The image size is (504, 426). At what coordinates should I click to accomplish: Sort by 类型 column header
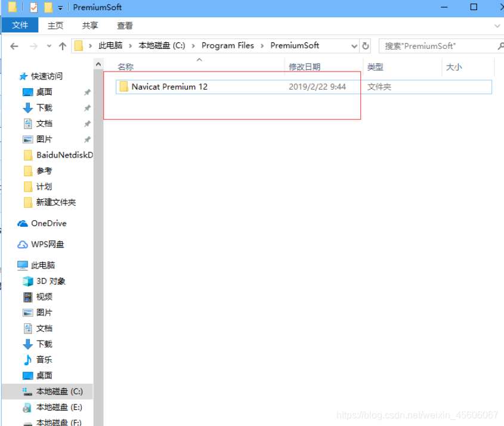click(x=375, y=67)
